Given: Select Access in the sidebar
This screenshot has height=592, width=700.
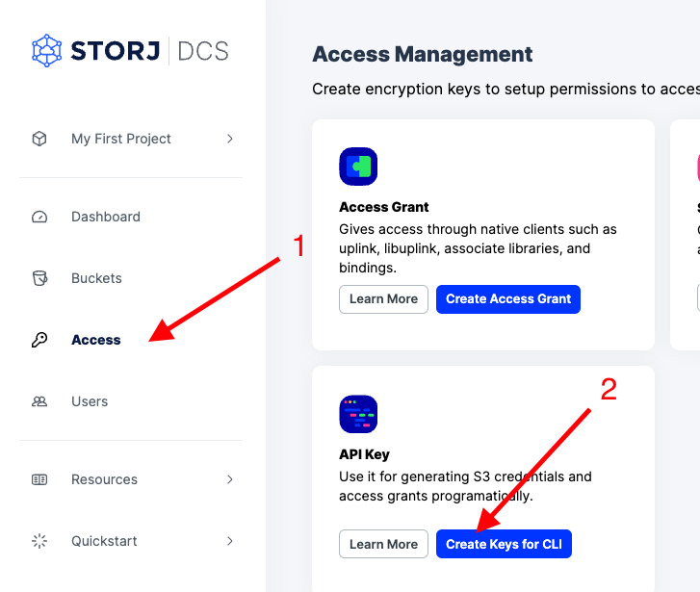Looking at the screenshot, I should click(x=96, y=340).
